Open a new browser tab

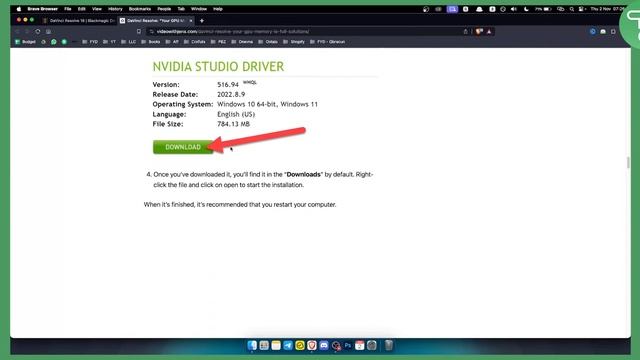coord(202,21)
